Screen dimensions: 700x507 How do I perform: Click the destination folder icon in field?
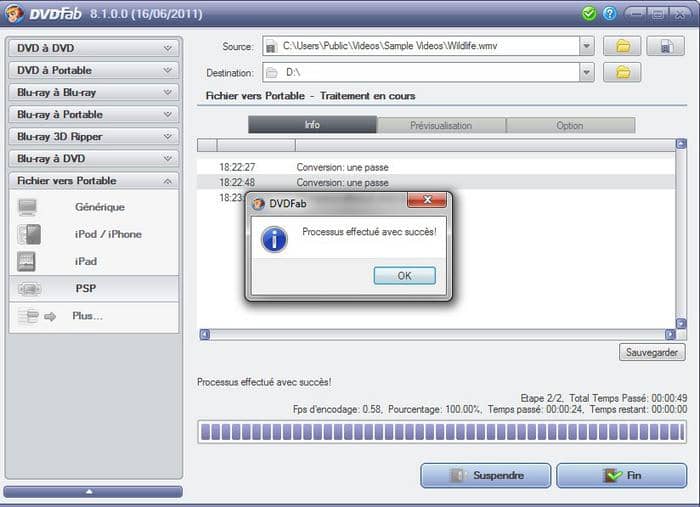[271, 73]
